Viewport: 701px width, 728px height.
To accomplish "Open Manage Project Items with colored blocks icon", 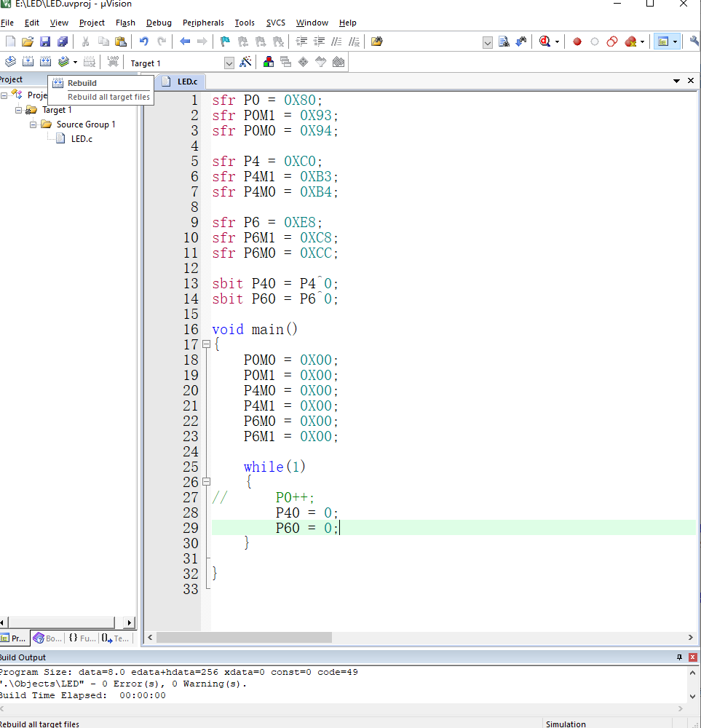I will click(x=269, y=62).
